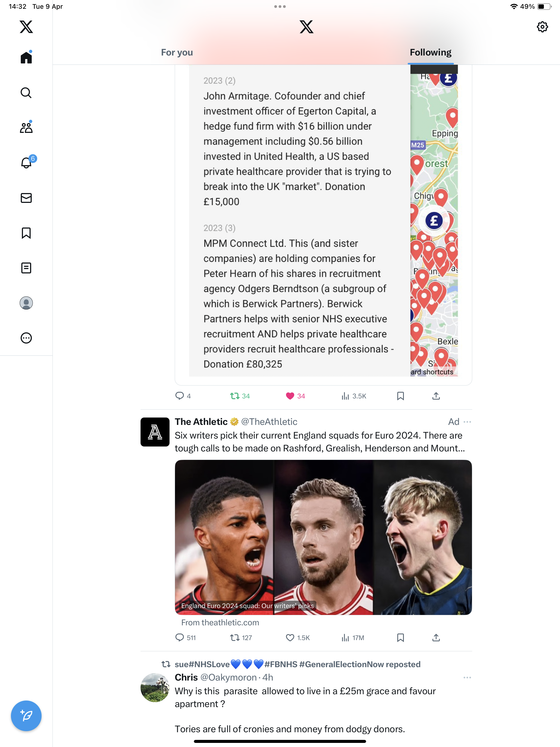
Task: Open the Search icon in the sidebar
Action: pyautogui.click(x=26, y=92)
